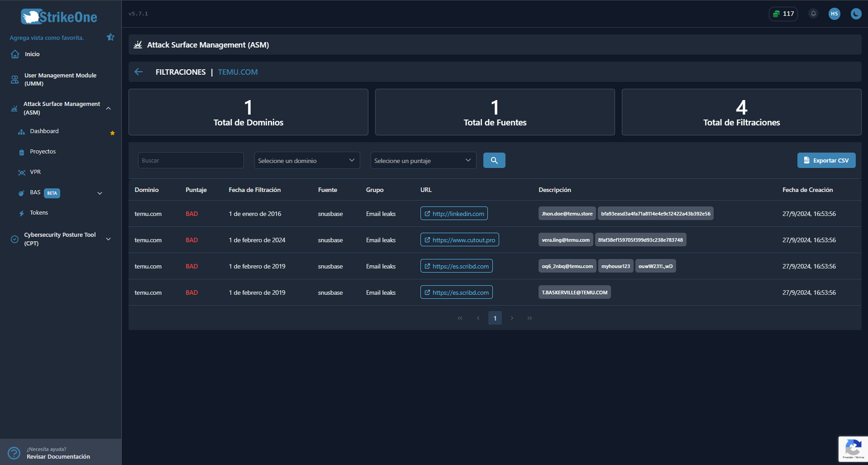The width and height of the screenshot is (868, 465).
Task: Click the back arrow next to FILTRACIONES
Action: pyautogui.click(x=138, y=72)
